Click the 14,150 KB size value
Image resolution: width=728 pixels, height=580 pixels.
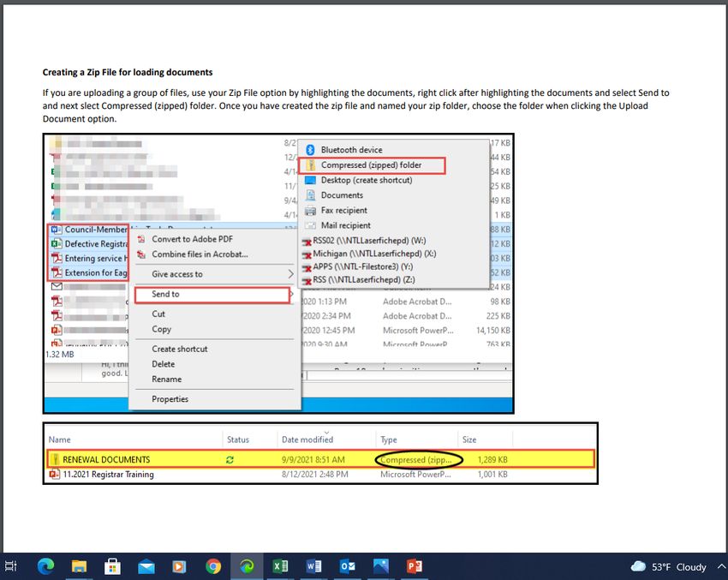pyautogui.click(x=493, y=330)
